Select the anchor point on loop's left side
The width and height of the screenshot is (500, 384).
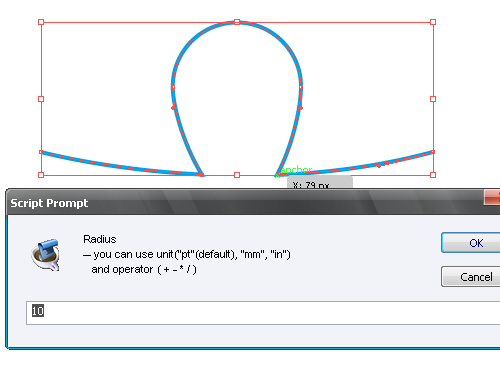173,87
